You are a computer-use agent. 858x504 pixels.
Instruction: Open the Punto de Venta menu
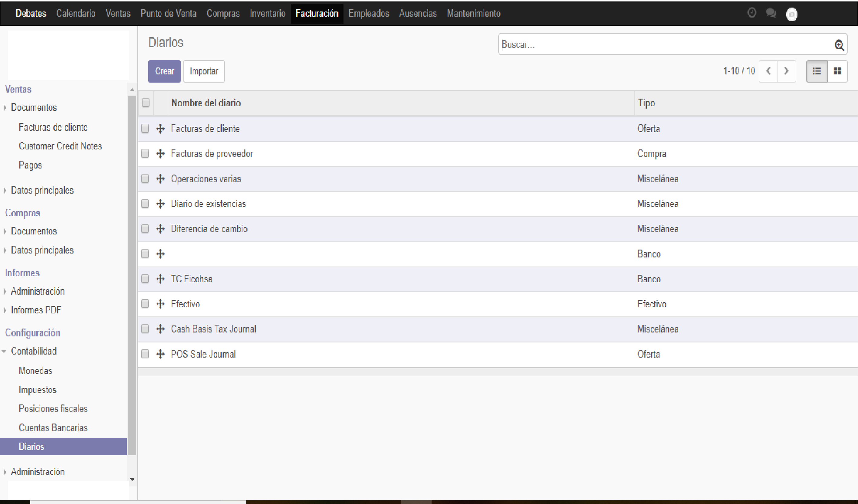[x=168, y=13]
